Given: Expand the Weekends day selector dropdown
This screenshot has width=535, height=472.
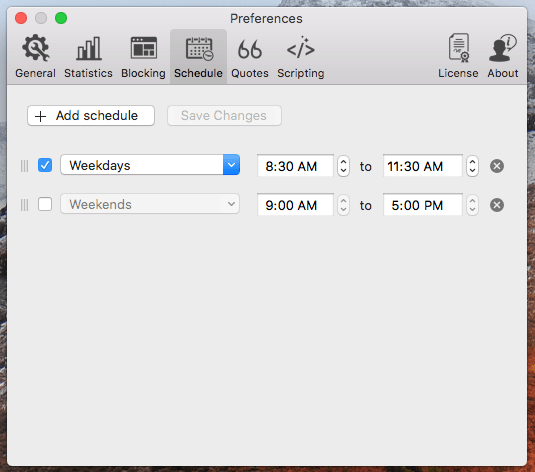Looking at the screenshot, I should tap(150, 204).
